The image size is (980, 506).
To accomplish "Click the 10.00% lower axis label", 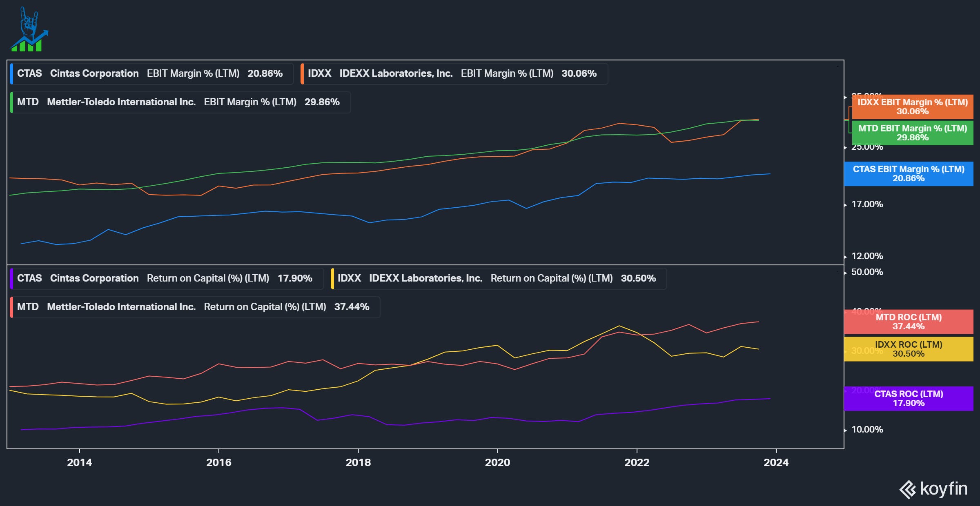I will pos(867,430).
